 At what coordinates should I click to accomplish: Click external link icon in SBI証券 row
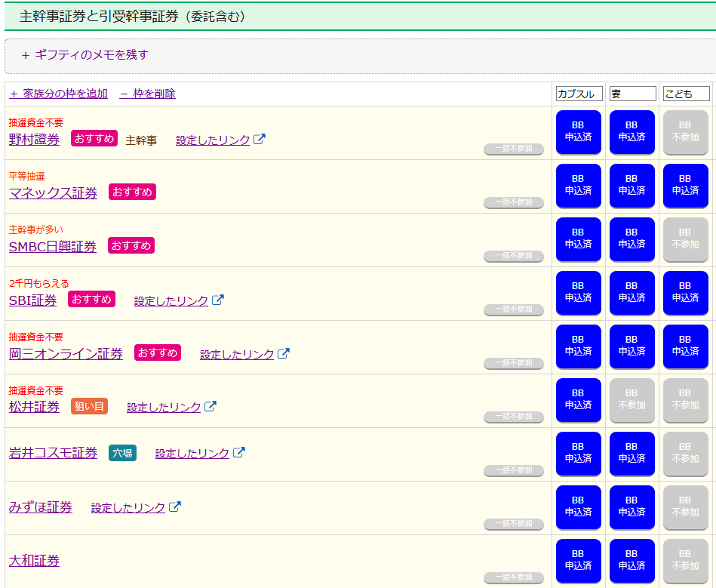[x=218, y=300]
